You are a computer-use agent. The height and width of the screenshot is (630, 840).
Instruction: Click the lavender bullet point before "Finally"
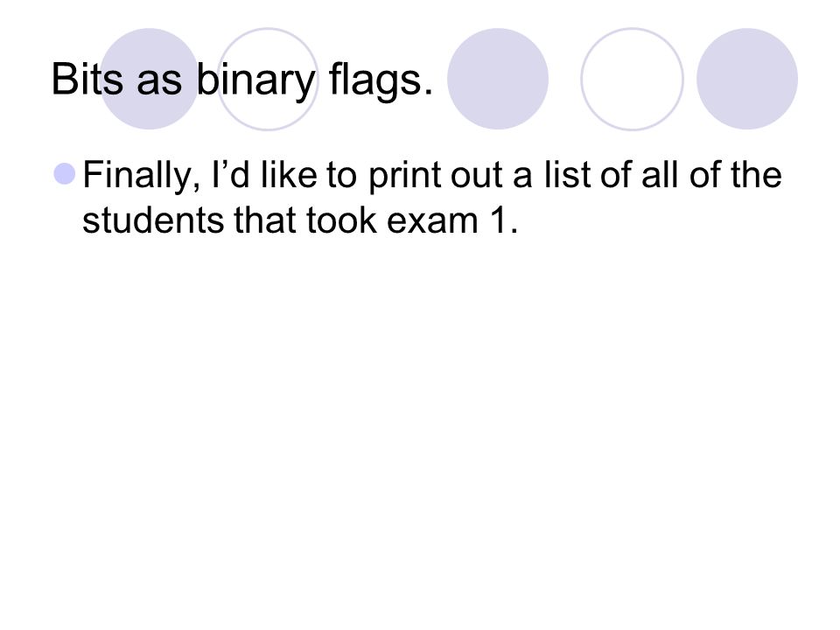65,174
